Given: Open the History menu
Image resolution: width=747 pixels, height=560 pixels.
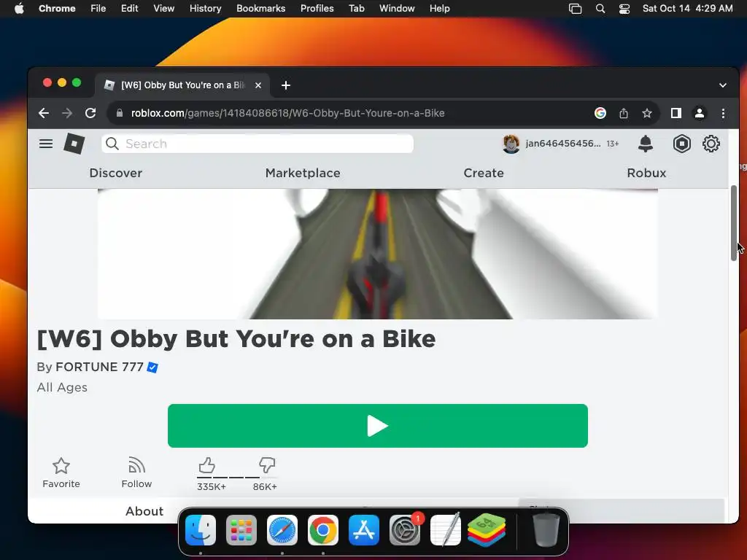Looking at the screenshot, I should point(205,8).
